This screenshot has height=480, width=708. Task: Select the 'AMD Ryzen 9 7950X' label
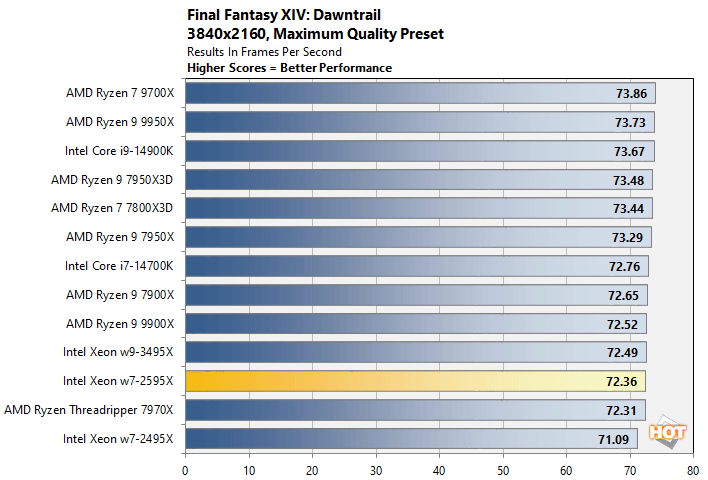(120, 237)
